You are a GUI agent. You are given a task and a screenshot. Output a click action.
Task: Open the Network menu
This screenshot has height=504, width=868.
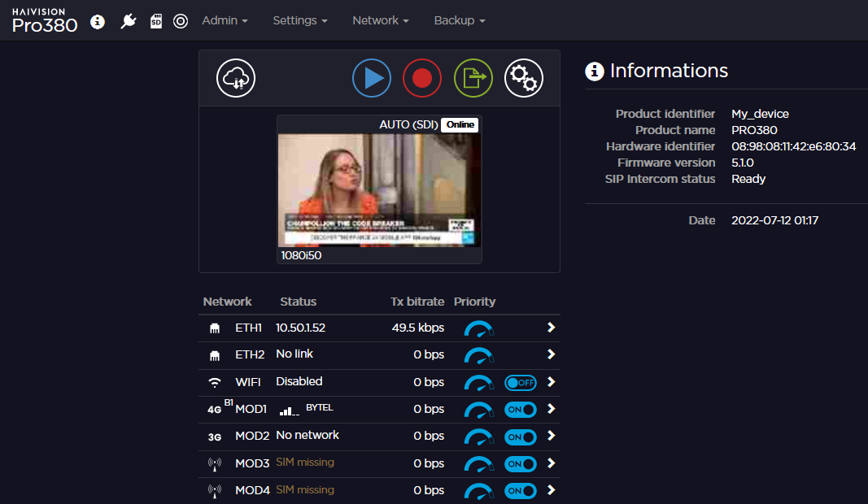380,20
